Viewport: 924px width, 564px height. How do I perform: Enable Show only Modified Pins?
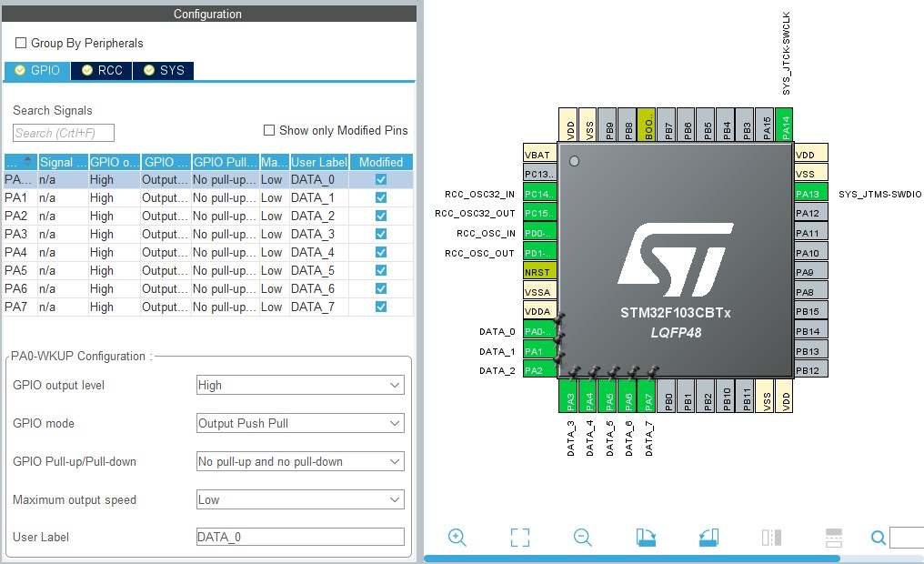(x=269, y=130)
